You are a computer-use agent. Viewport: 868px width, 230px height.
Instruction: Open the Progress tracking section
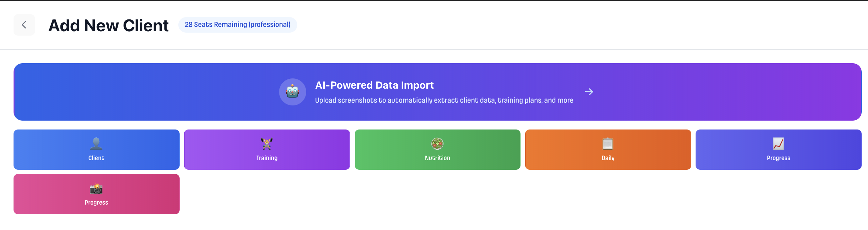coord(778,150)
